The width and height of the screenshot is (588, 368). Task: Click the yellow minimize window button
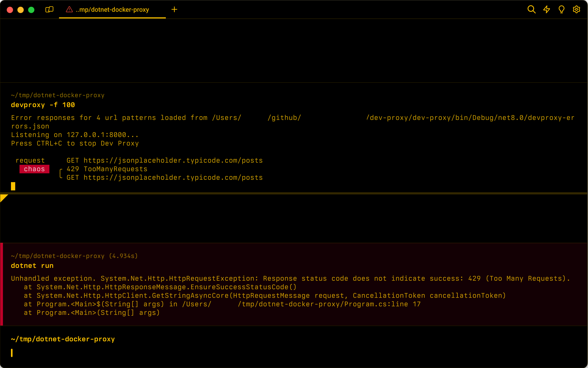(x=21, y=10)
